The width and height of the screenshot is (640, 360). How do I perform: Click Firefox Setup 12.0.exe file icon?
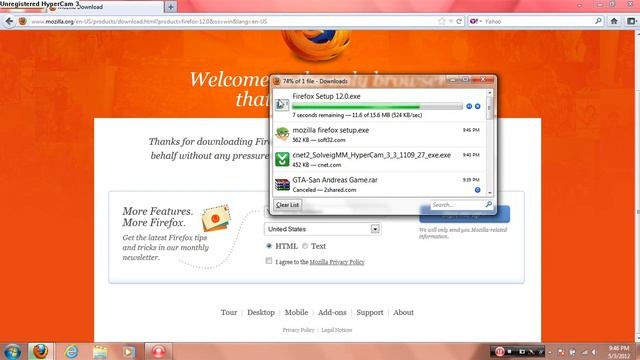(x=282, y=105)
